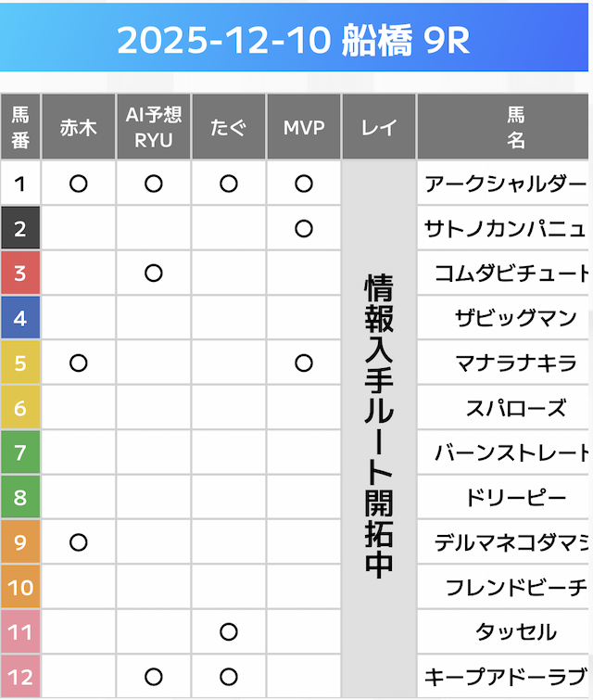Click the たぐ column header
Image resolution: width=593 pixels, height=700 pixels.
tap(229, 128)
